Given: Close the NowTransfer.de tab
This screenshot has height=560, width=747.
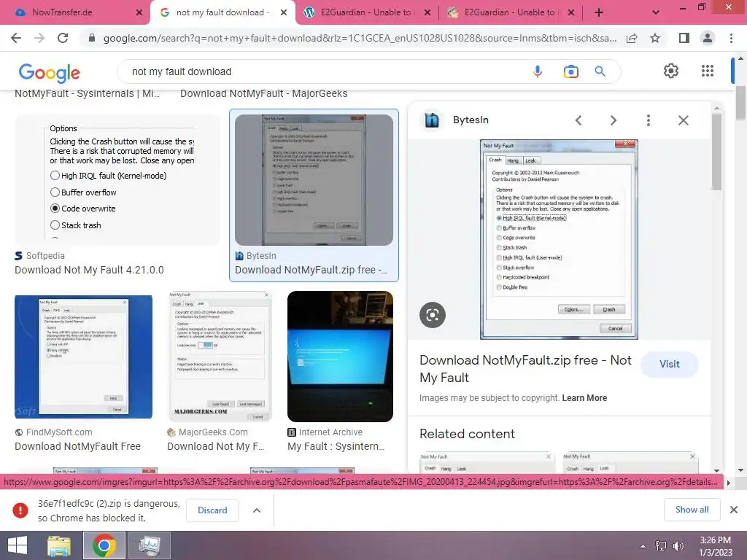Looking at the screenshot, I should coord(139,13).
